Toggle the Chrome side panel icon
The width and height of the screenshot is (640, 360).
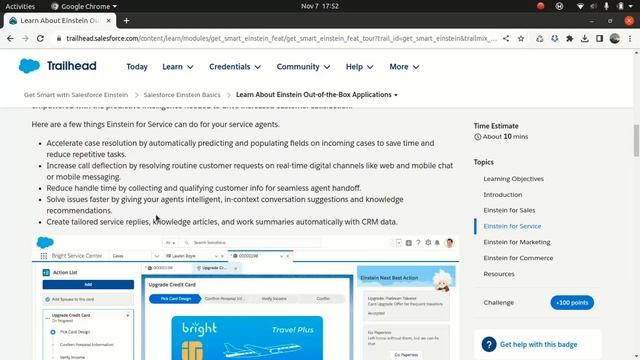[599, 38]
